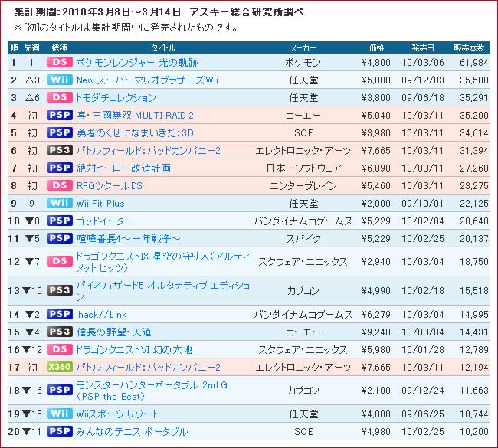Click the 機種 column header
Image resolution: width=498 pixels, height=448 pixels.
60,48
